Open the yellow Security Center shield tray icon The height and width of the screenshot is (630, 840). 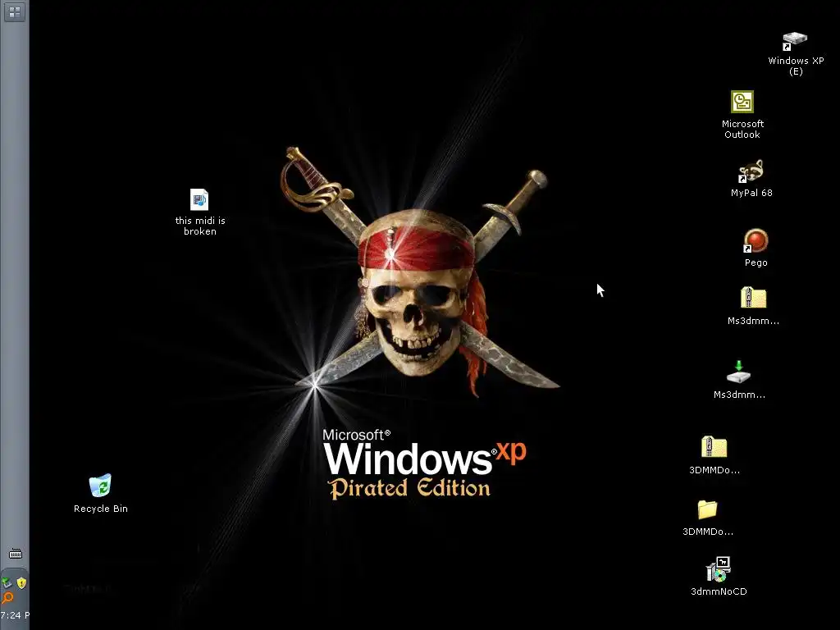coord(21,583)
